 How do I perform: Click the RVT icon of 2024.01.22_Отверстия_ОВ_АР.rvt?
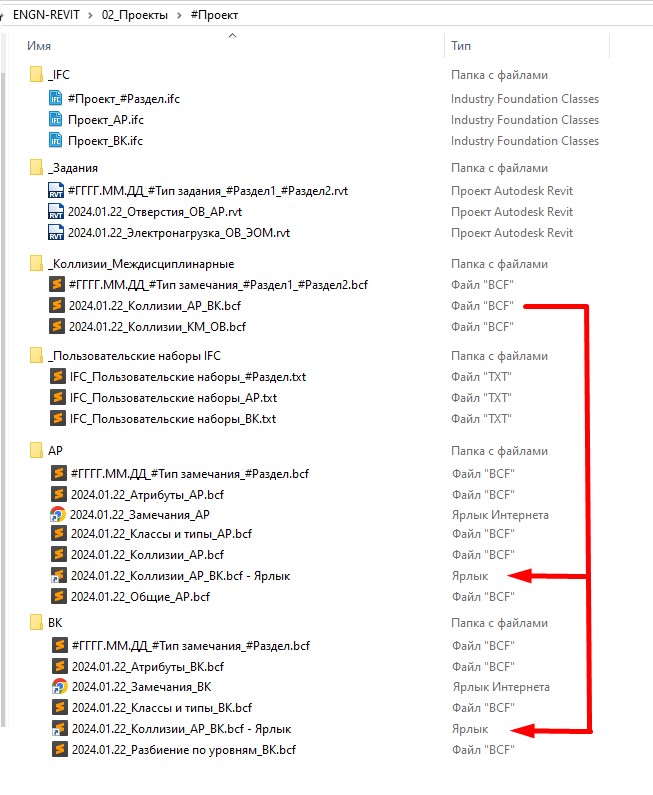[55, 211]
